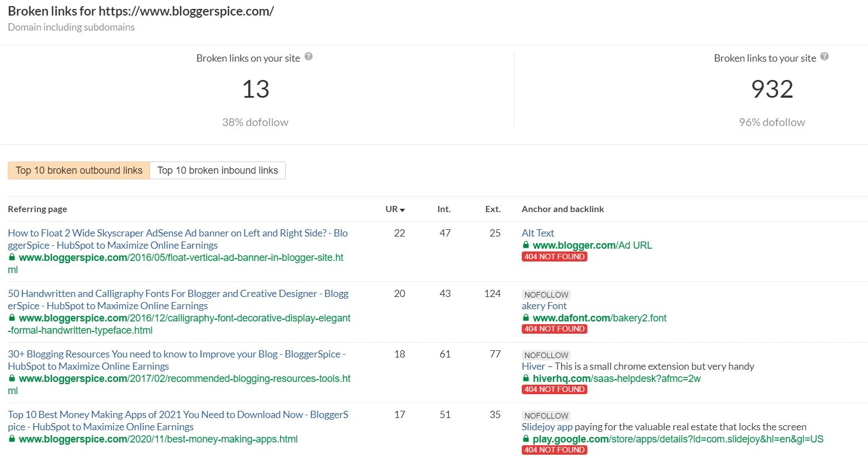Click help icon beside Broken links to your site
The width and height of the screenshot is (868, 458).
(x=825, y=57)
